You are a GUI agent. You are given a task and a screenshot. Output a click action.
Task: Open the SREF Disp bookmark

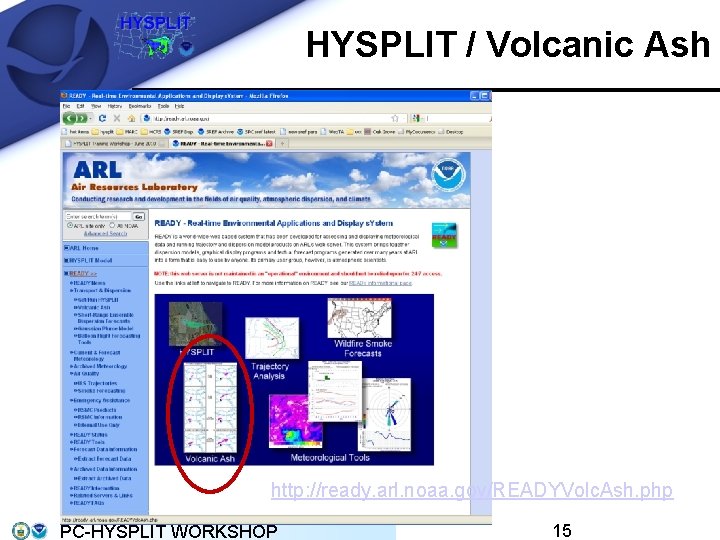[x=179, y=132]
